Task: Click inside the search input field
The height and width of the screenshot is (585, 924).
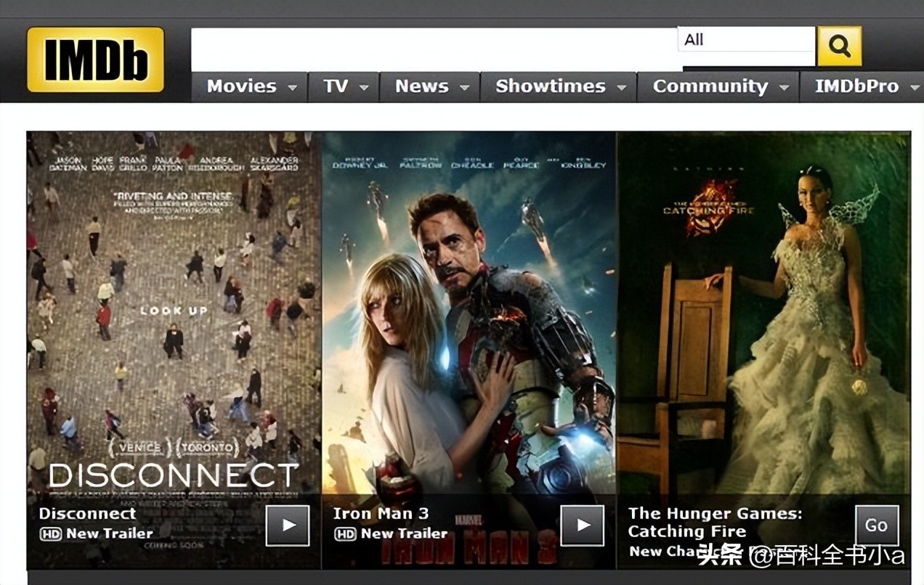Action: coord(429,45)
